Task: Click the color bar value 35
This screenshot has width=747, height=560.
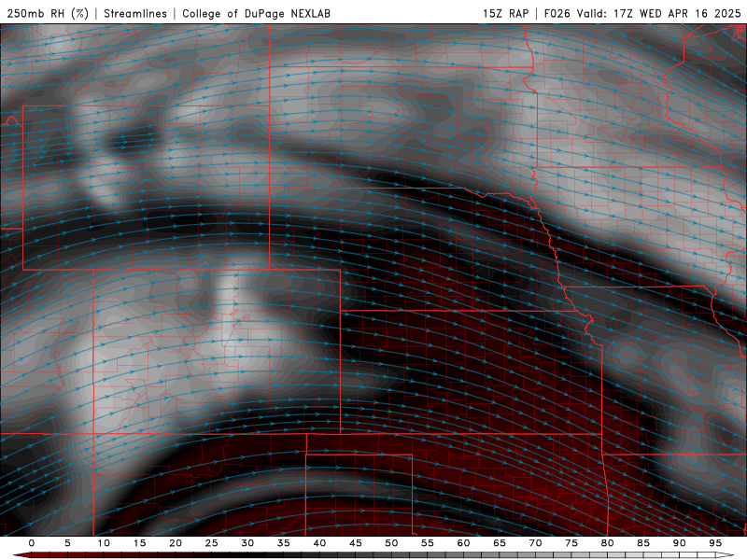Action: [x=284, y=543]
